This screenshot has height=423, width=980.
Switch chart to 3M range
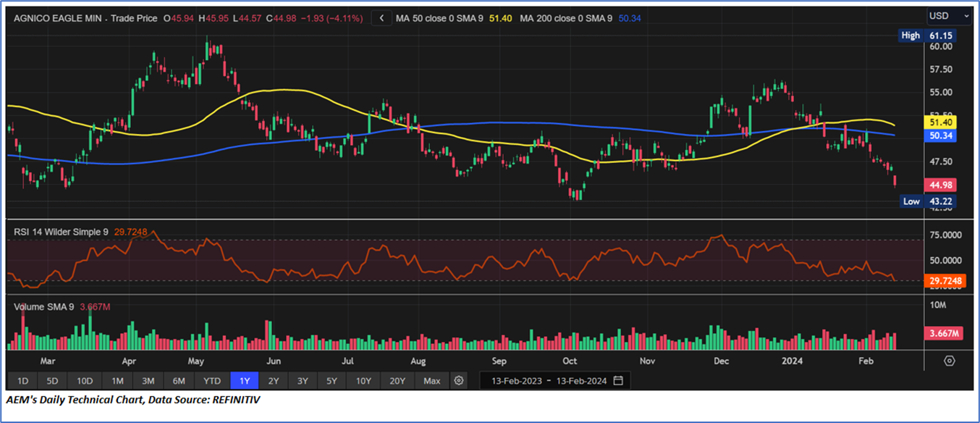pyautogui.click(x=148, y=380)
